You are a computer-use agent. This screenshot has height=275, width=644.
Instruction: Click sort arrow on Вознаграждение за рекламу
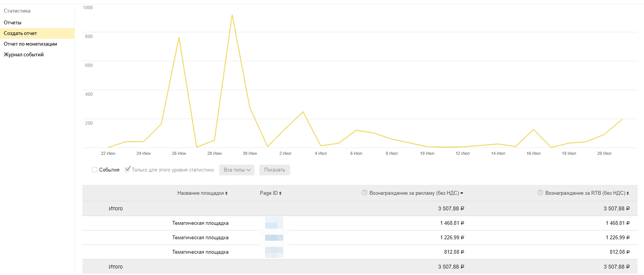462,193
